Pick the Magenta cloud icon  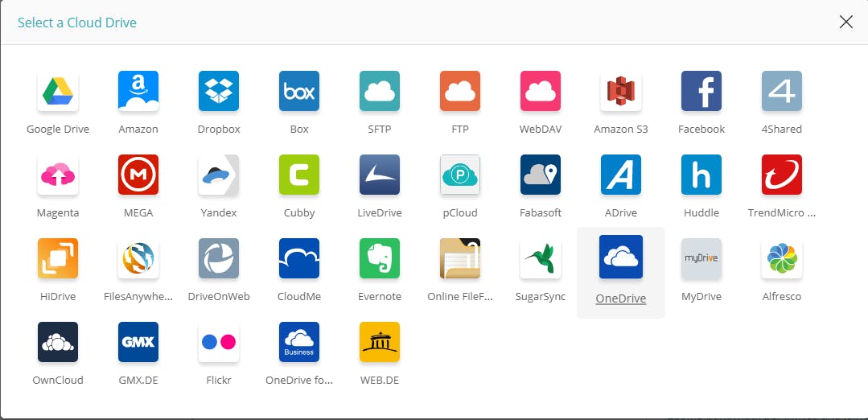pos(58,175)
